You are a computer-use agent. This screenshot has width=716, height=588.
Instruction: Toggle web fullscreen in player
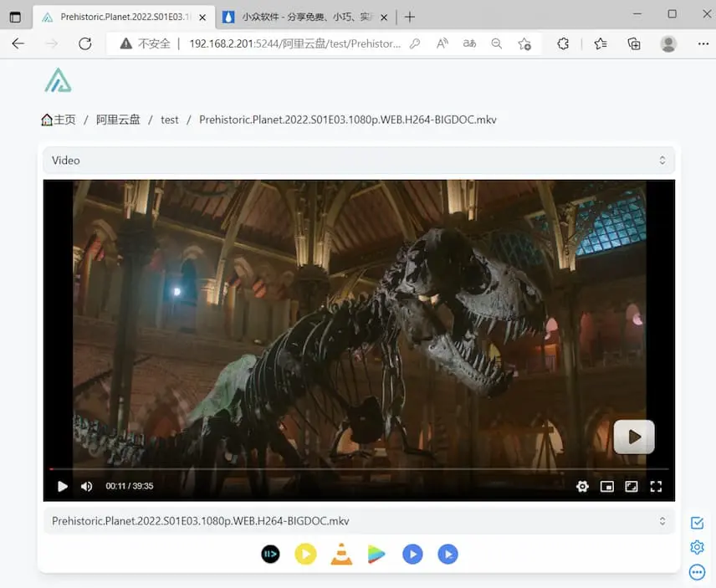point(632,486)
